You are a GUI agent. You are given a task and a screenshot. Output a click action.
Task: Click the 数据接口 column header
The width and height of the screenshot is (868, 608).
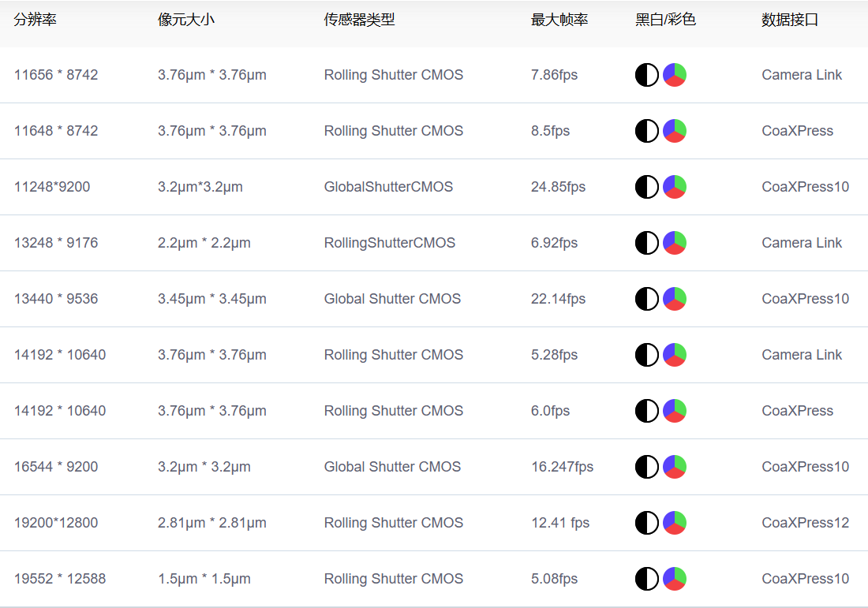point(790,20)
